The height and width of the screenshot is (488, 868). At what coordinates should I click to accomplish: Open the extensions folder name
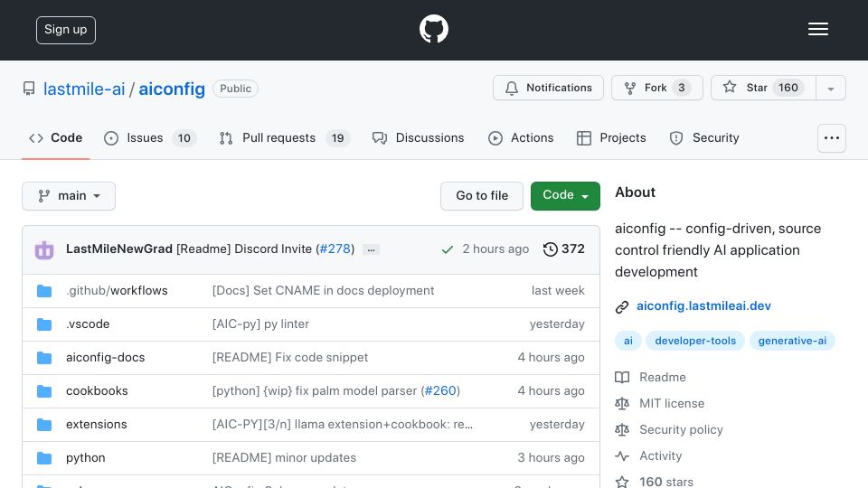(97, 425)
